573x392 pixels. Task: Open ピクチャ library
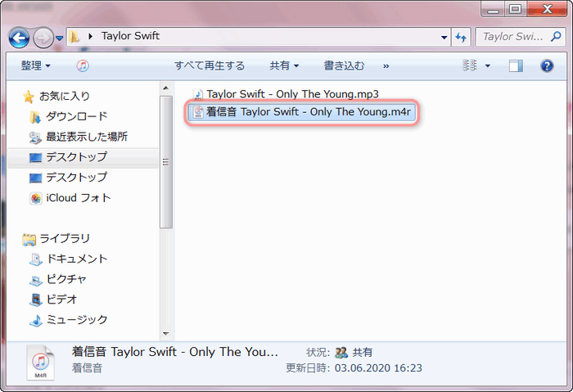click(x=66, y=279)
